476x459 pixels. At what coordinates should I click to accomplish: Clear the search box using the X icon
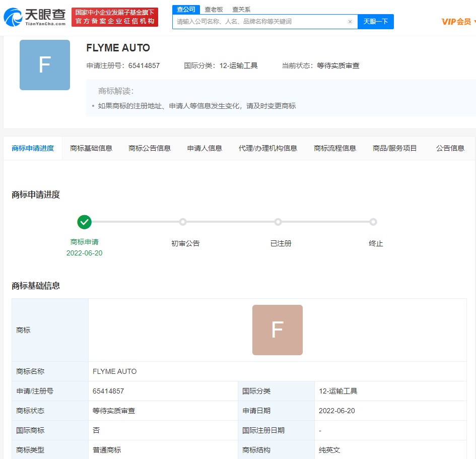350,22
